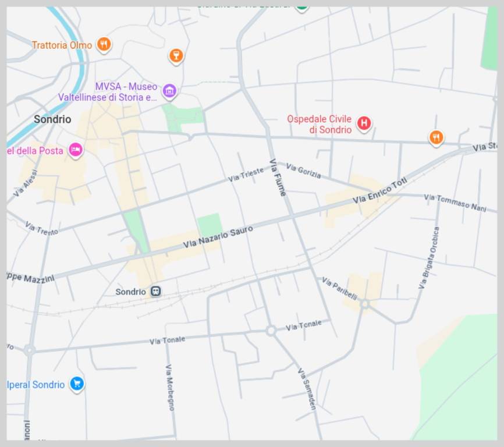Select the Ospedale Civile di Sondrio label
Image resolution: width=504 pixels, height=447 pixels.
[320, 125]
